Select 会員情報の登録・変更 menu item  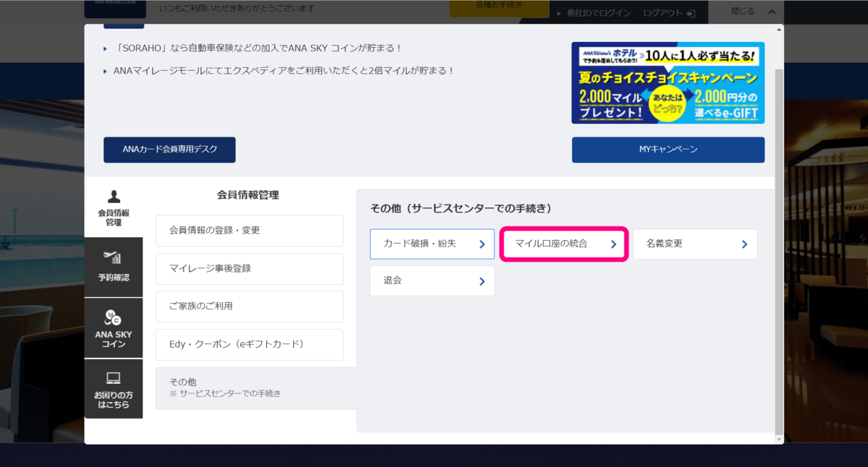point(250,231)
